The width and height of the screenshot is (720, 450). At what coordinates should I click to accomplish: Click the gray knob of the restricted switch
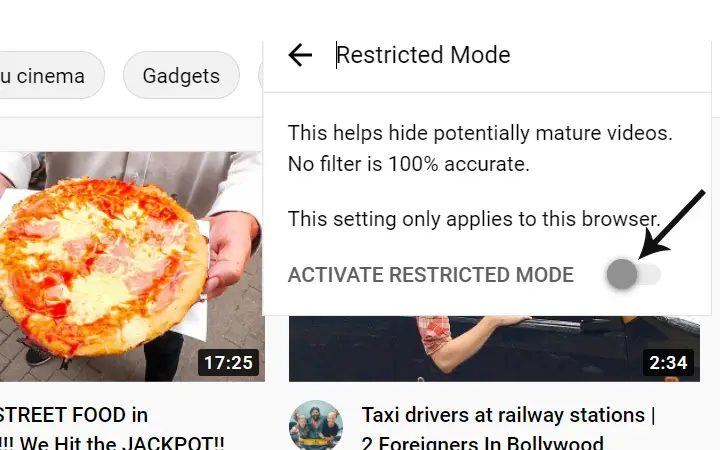coord(622,274)
